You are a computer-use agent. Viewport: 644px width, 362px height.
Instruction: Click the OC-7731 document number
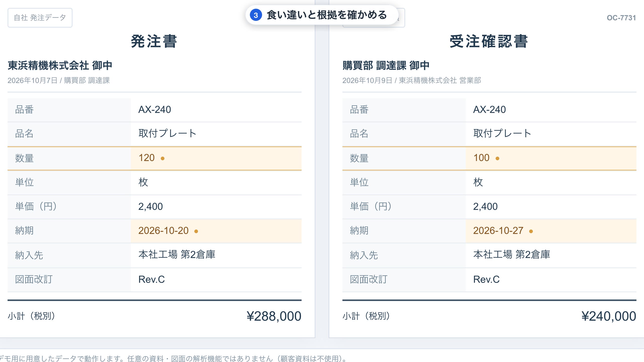[x=621, y=18]
